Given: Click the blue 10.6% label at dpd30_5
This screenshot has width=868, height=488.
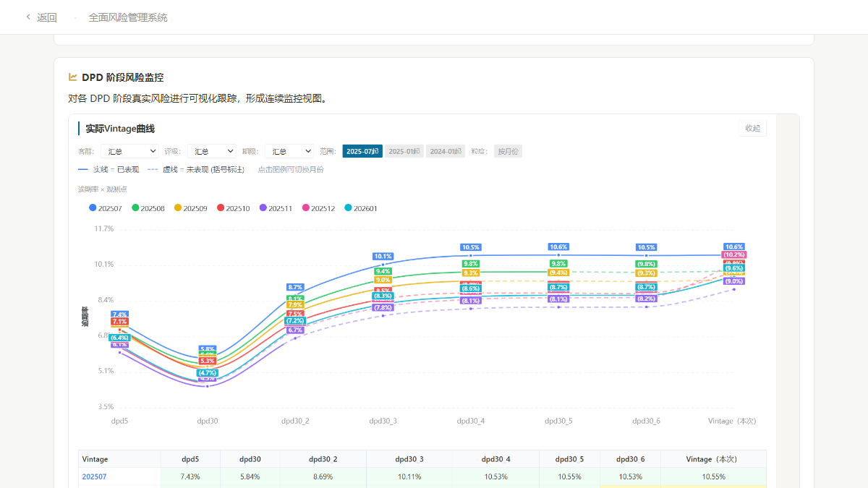Looking at the screenshot, I should [x=558, y=247].
